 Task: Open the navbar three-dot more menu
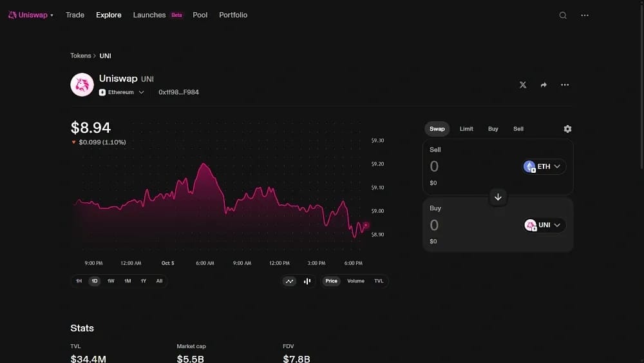(585, 15)
